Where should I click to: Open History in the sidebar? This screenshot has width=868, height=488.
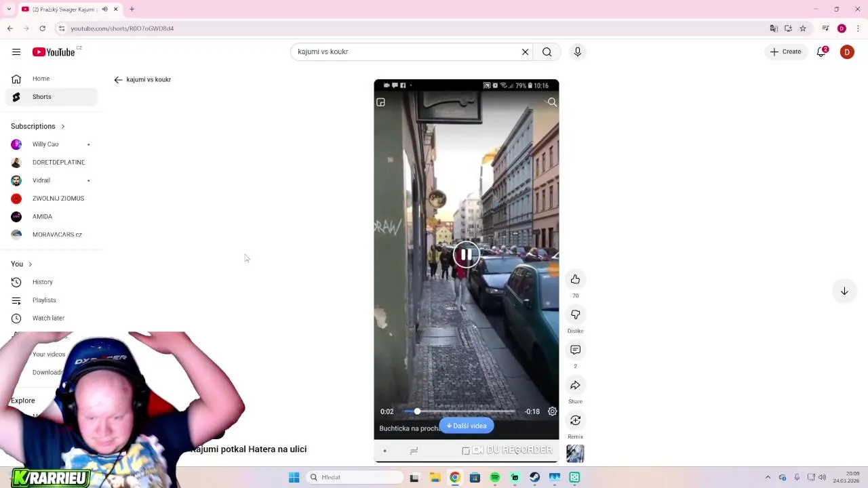point(52,282)
